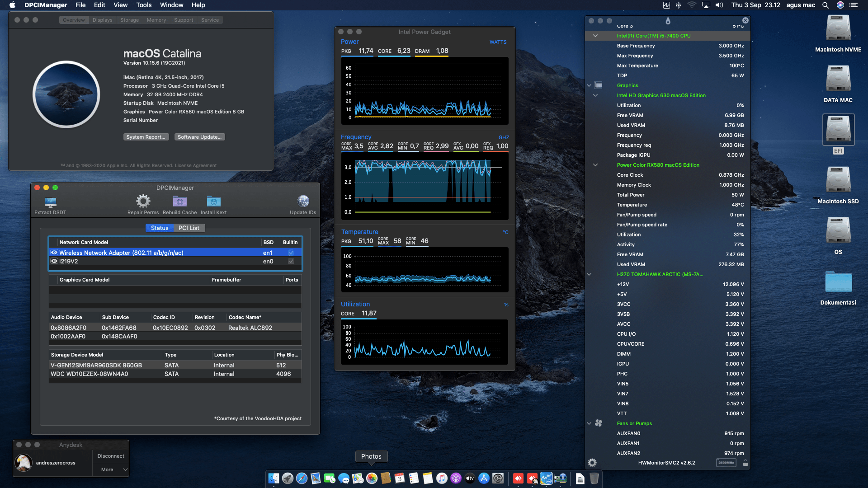
Task: Uncheck Builtin for the en1 adapter
Action: point(291,253)
